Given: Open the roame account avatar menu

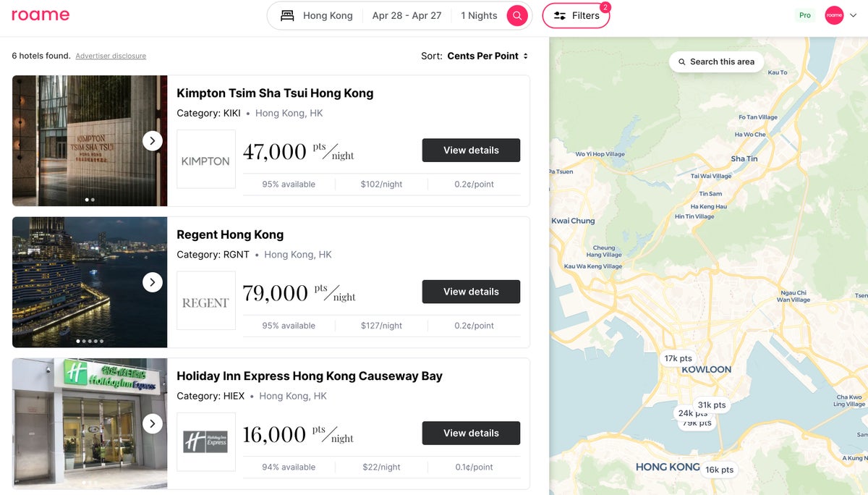Looking at the screenshot, I should 835,15.
